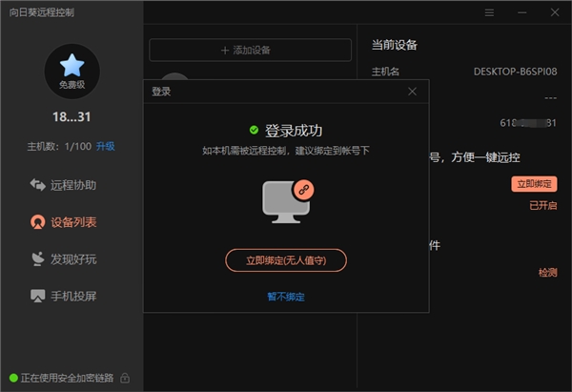Click the device list sidebar icon
The height and width of the screenshot is (392, 572).
pos(37,222)
